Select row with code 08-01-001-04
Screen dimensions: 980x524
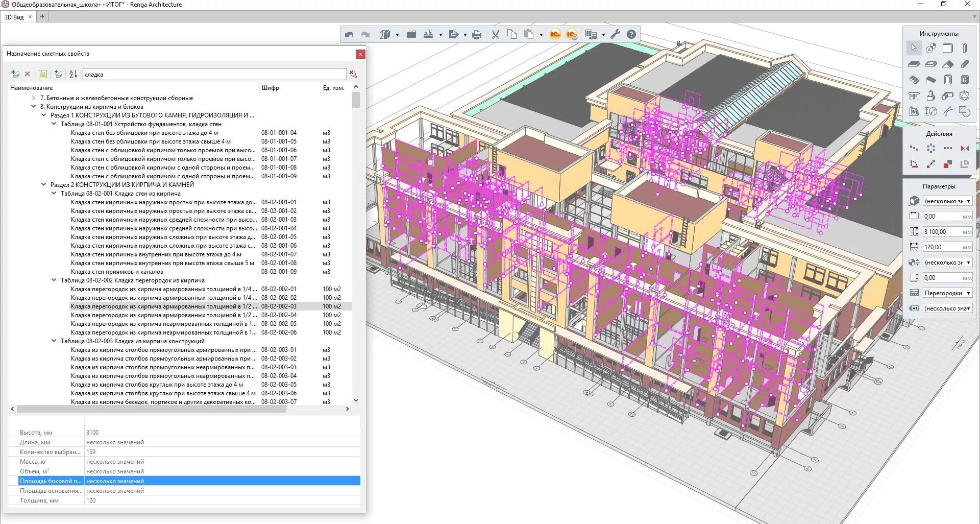coord(210,133)
